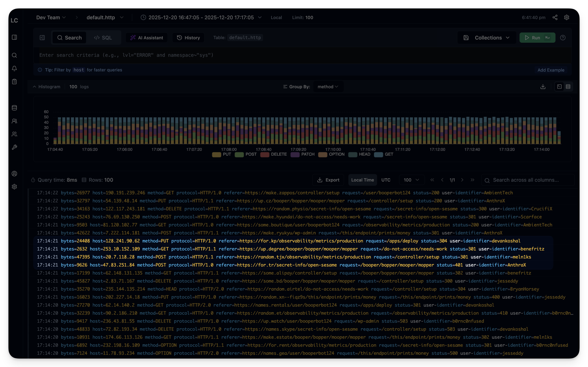
Task: Open clipboard reports icon in sidebar
Action: [x=14, y=82]
